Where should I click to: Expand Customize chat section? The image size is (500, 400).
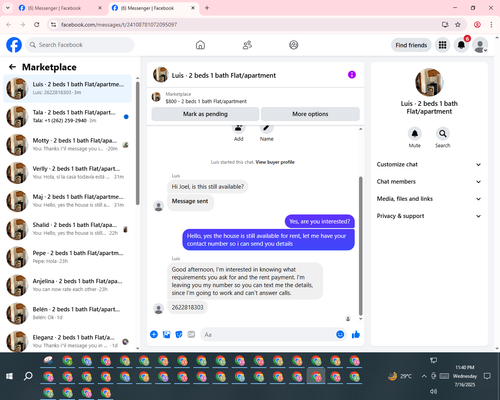pos(429,164)
